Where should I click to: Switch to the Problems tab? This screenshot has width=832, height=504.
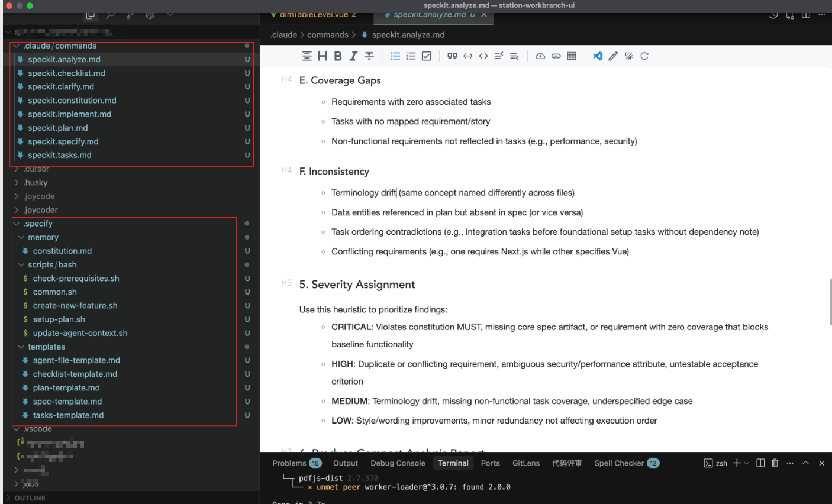[296, 463]
